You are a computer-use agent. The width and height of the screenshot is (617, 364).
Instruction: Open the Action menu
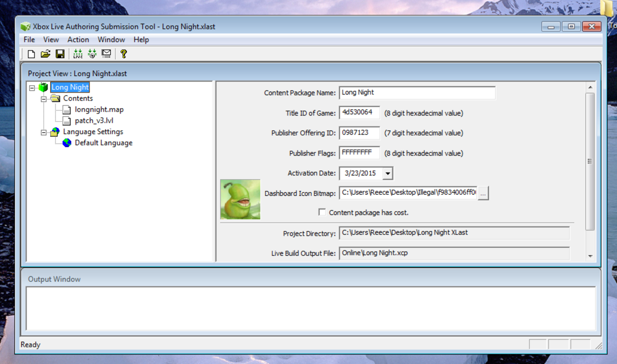coord(78,40)
